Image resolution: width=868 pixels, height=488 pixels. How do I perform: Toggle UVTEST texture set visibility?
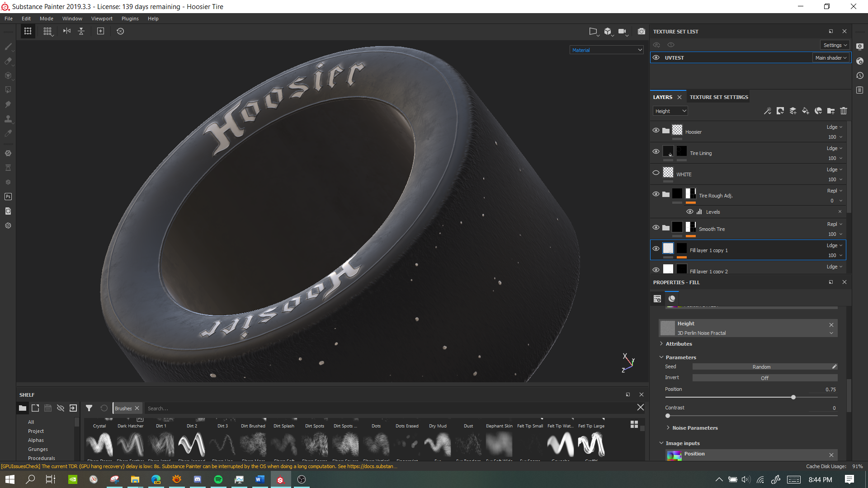(x=656, y=57)
